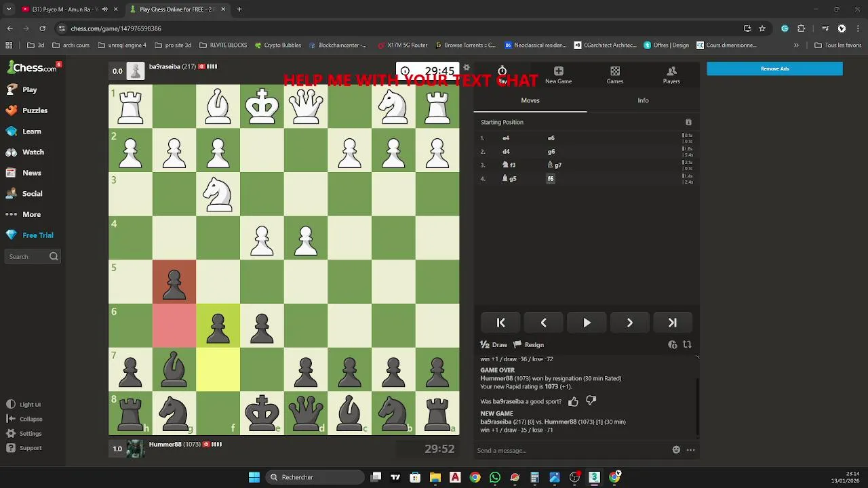Click the white queen on the board
The width and height of the screenshot is (868, 488).
[x=306, y=106]
